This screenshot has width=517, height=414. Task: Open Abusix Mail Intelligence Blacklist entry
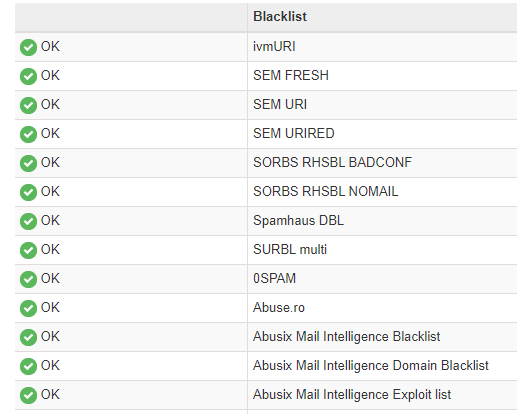coord(347,336)
